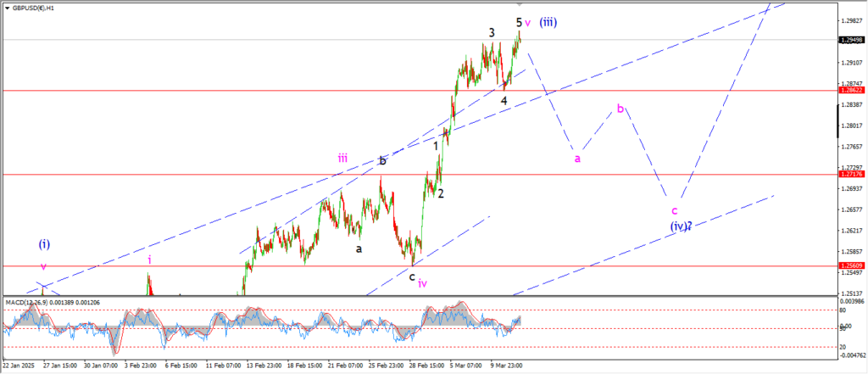Select the black a wave label
This screenshot has height=374, width=868.
tap(359, 248)
